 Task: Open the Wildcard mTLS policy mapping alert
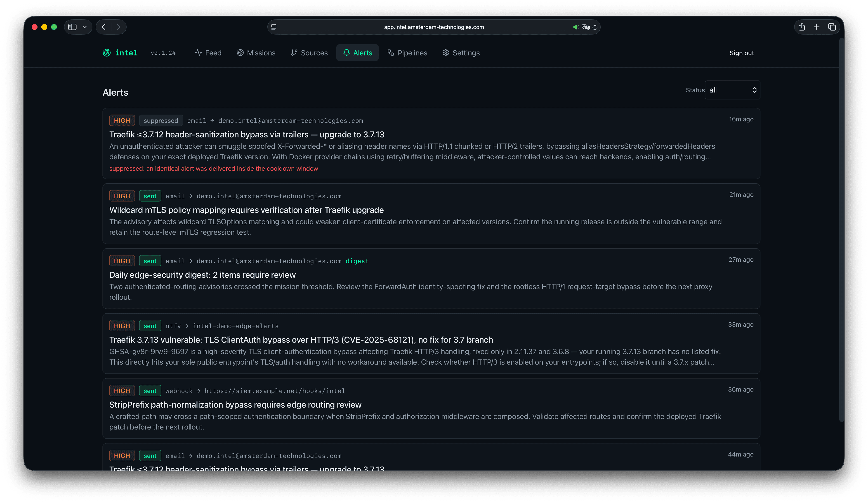tap(246, 210)
